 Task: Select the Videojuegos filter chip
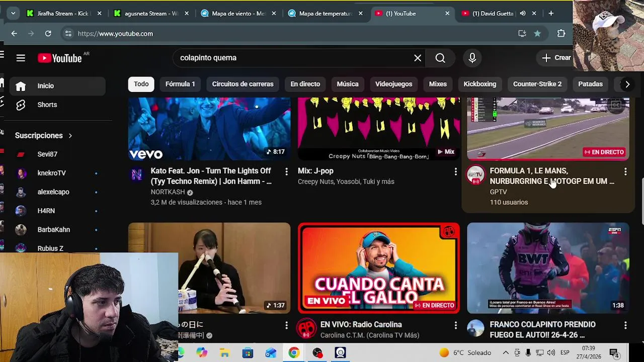393,84
